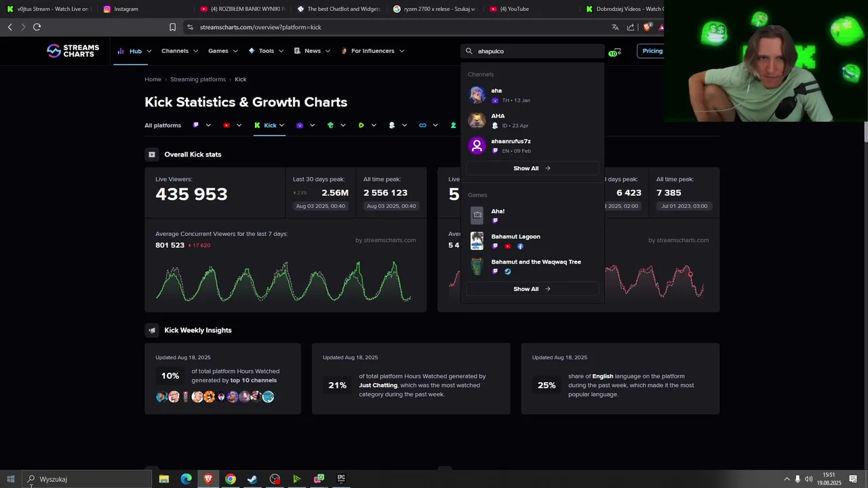Open Steam from taskbar
Screen dimensions: 868x488
click(252, 479)
